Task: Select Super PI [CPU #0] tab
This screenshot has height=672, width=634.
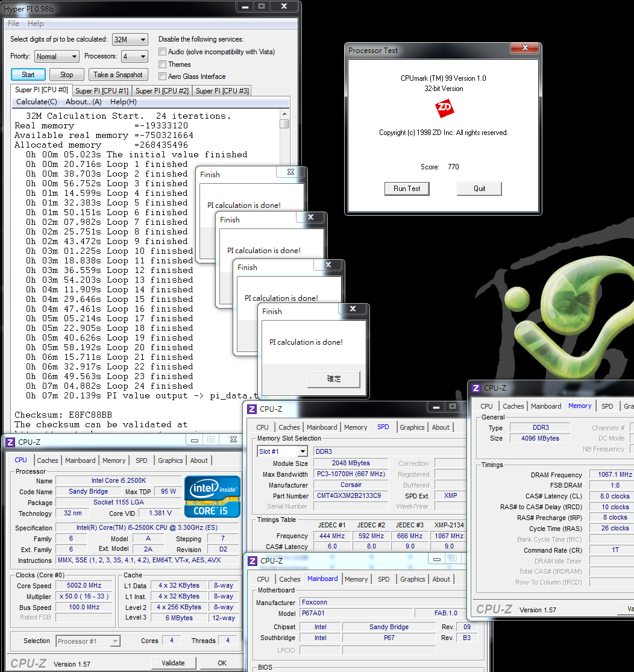Action: click(41, 90)
